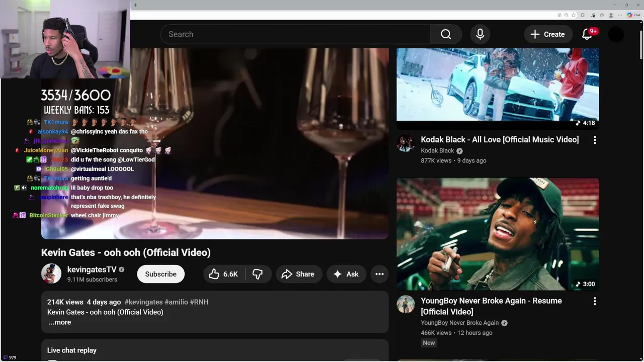Click the #RNH hashtag

click(199, 302)
